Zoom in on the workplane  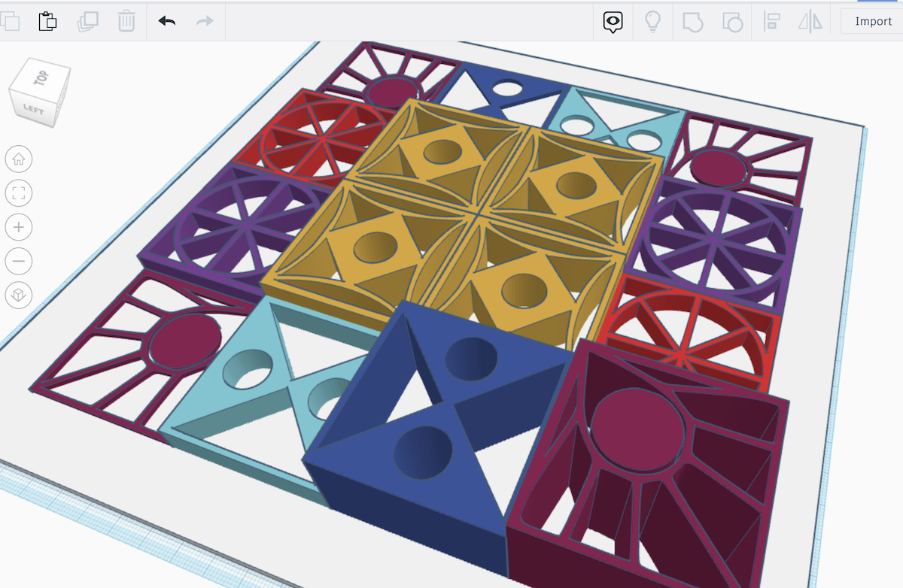[19, 227]
